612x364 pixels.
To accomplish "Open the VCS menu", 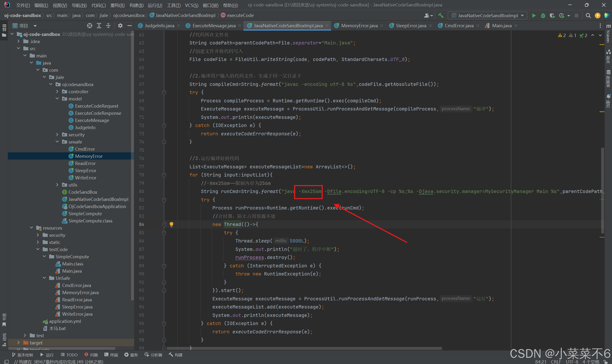I will pyautogui.click(x=191, y=5).
